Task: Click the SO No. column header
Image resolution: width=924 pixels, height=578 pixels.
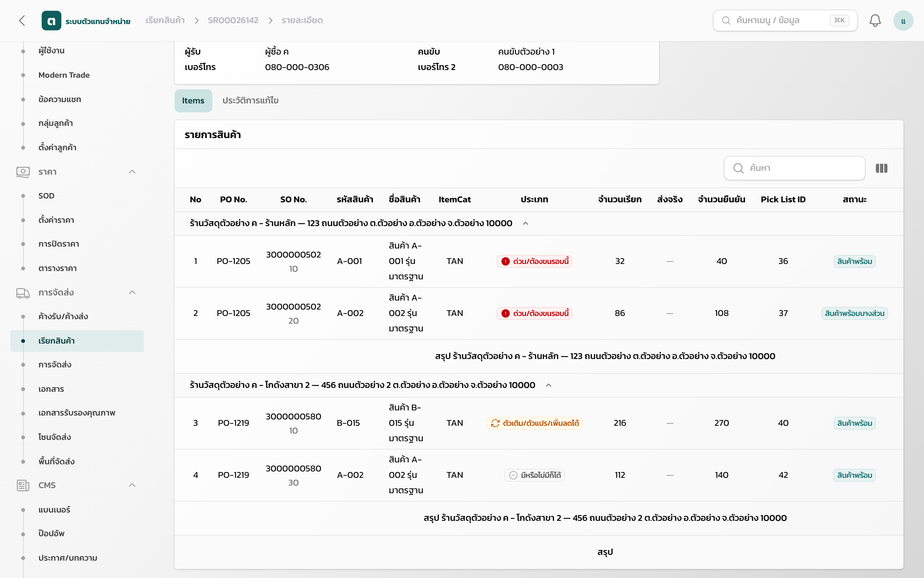Action: point(293,199)
